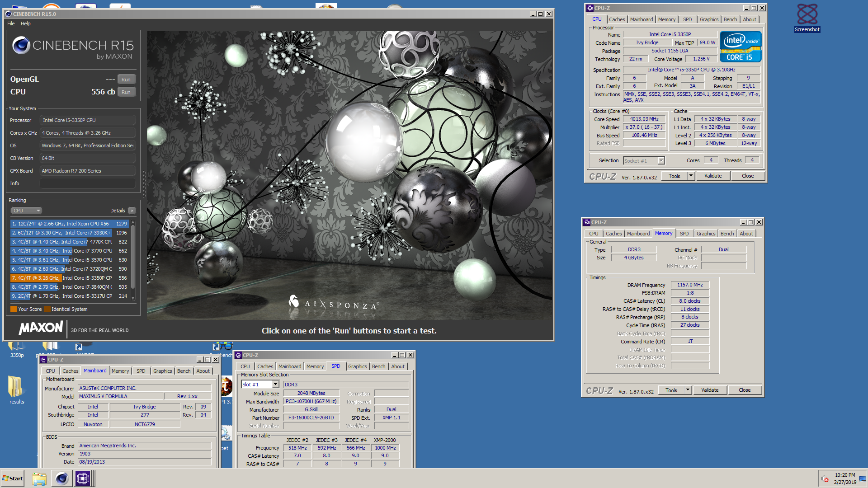Screen dimensions: 868x488
Task: Switch to Cinebench via taskbar icon
Action: [61, 479]
